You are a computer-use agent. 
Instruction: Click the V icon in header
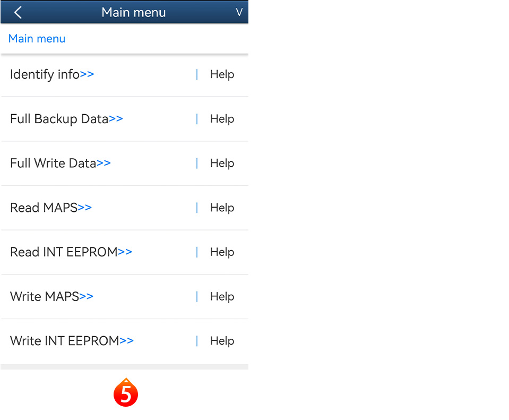(x=239, y=12)
